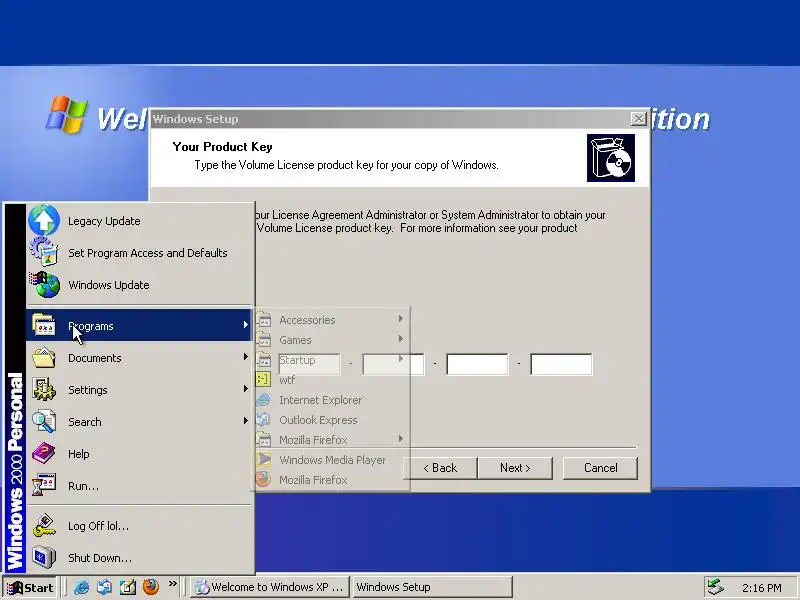Viewport: 800px width, 600px height.
Task: Select Log Off lol... entry
Action: (140, 526)
